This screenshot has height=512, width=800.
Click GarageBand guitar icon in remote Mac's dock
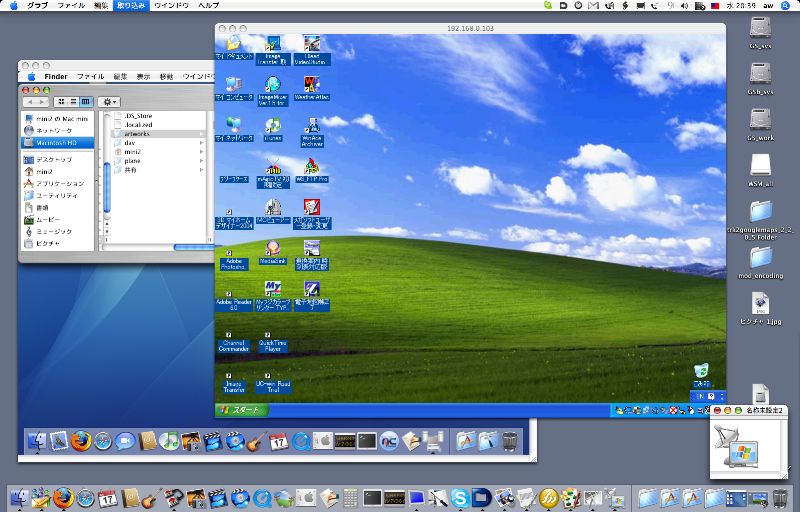point(257,441)
